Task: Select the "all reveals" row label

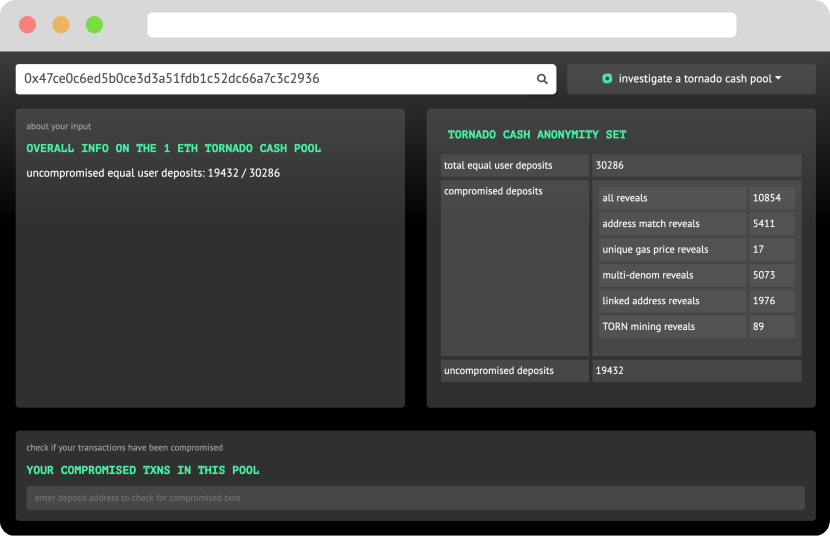Action: [x=672, y=198]
